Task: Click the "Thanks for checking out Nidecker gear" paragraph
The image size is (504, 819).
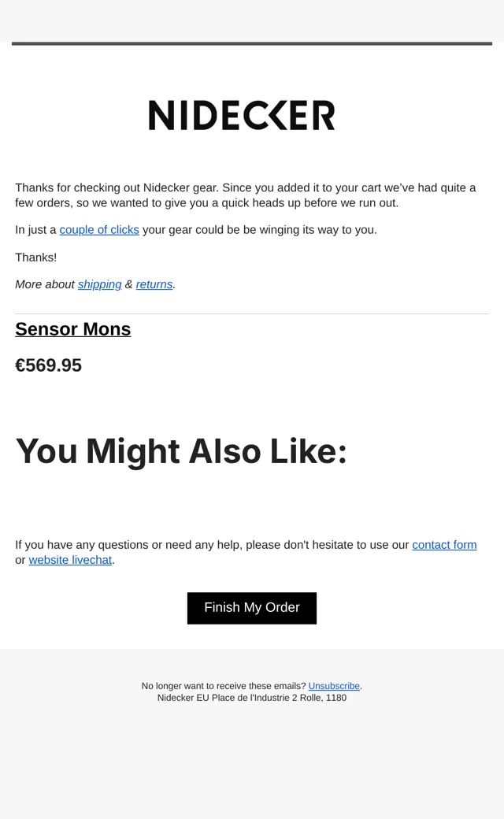Action: click(x=246, y=195)
